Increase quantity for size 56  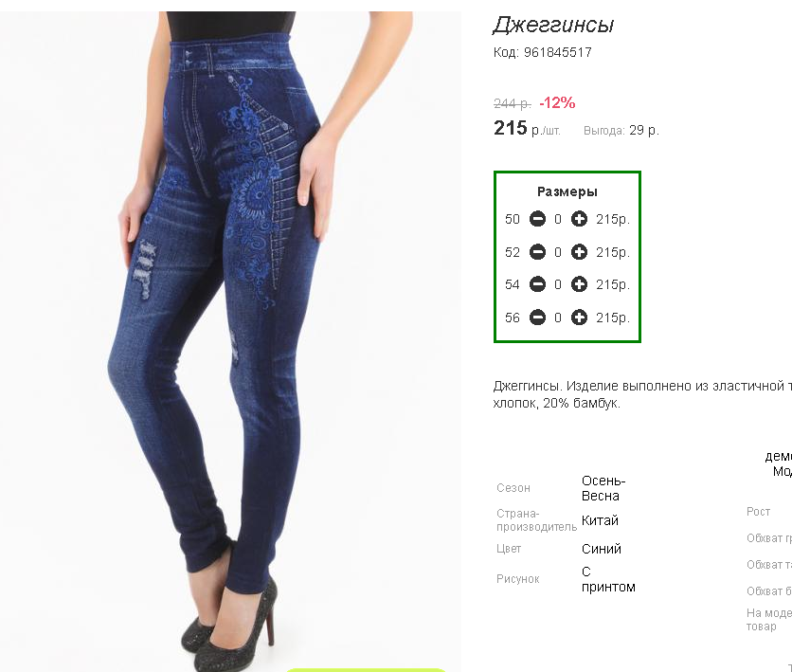click(579, 318)
